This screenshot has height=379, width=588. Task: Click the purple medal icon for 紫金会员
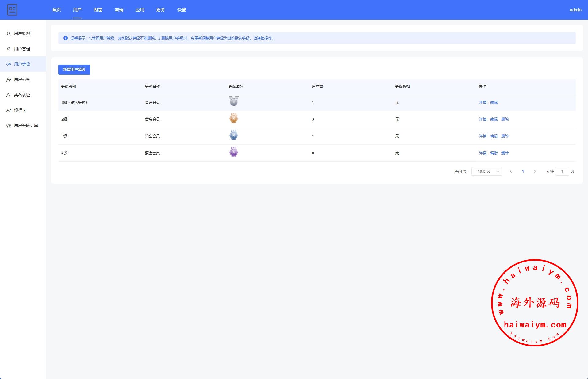[233, 152]
